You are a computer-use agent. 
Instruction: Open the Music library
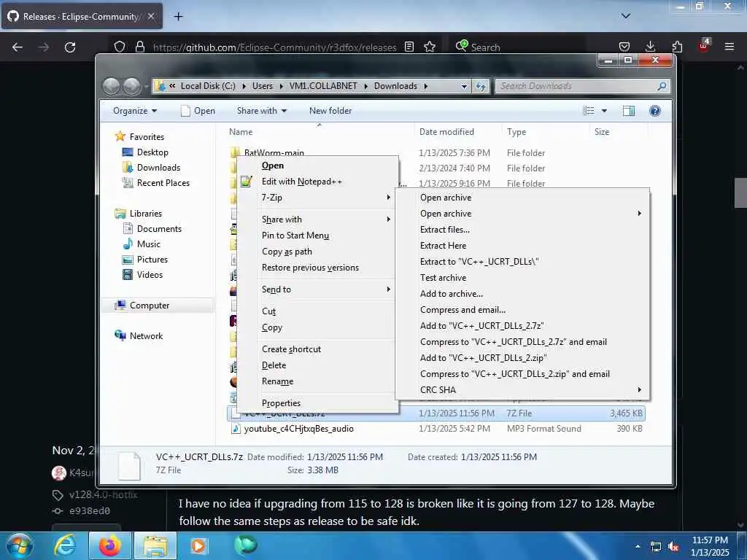point(149,244)
